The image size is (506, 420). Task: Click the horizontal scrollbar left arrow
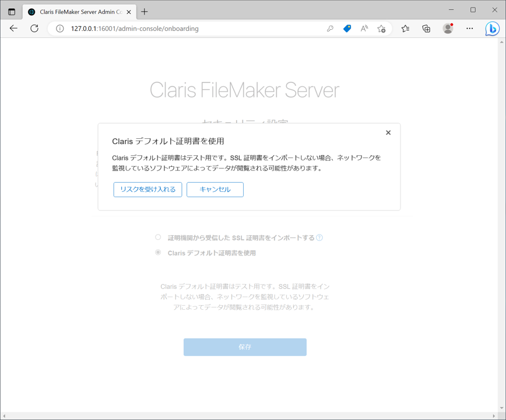(x=4, y=416)
